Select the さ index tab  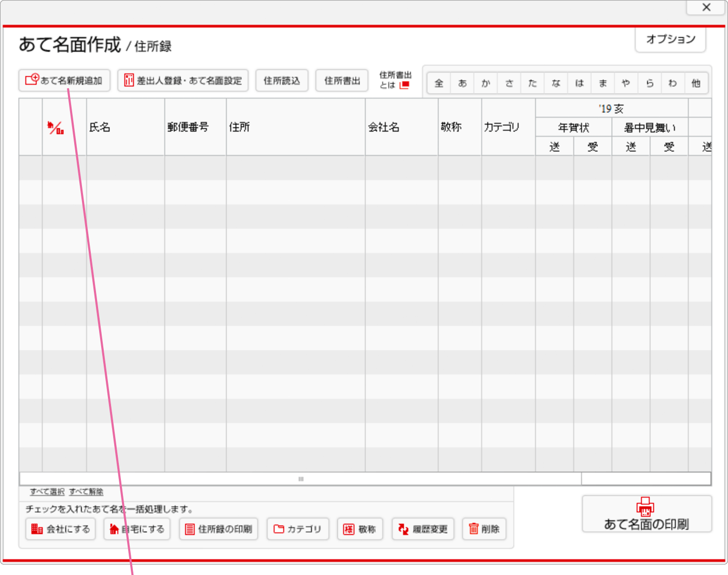[509, 83]
